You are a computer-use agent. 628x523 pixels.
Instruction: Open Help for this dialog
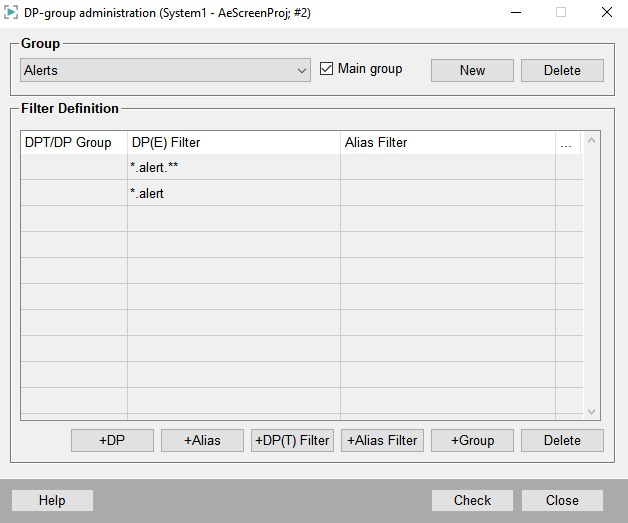(x=52, y=500)
